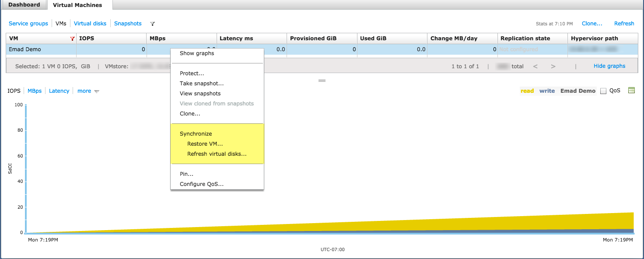Screen dimensions: 644x259
Task: Open the Clone... action in top right
Action: [x=591, y=24]
